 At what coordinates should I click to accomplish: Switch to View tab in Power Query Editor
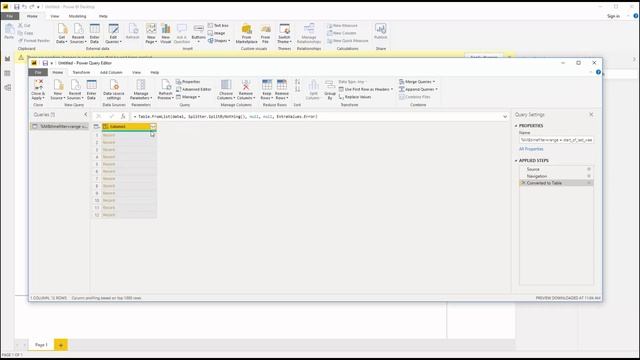tap(136, 72)
